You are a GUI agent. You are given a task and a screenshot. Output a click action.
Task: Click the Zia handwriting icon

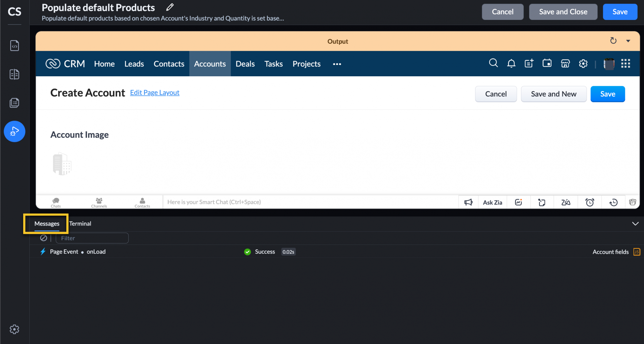pyautogui.click(x=566, y=202)
